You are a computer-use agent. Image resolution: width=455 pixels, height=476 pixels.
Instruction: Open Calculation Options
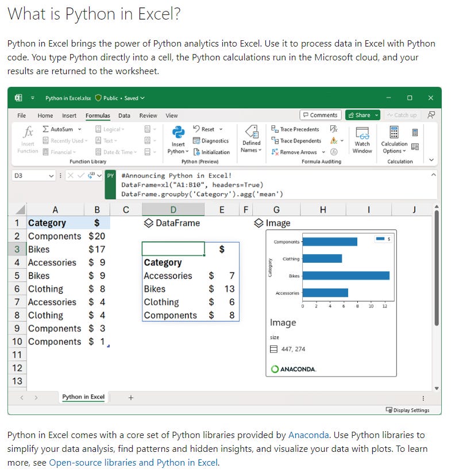click(x=394, y=140)
